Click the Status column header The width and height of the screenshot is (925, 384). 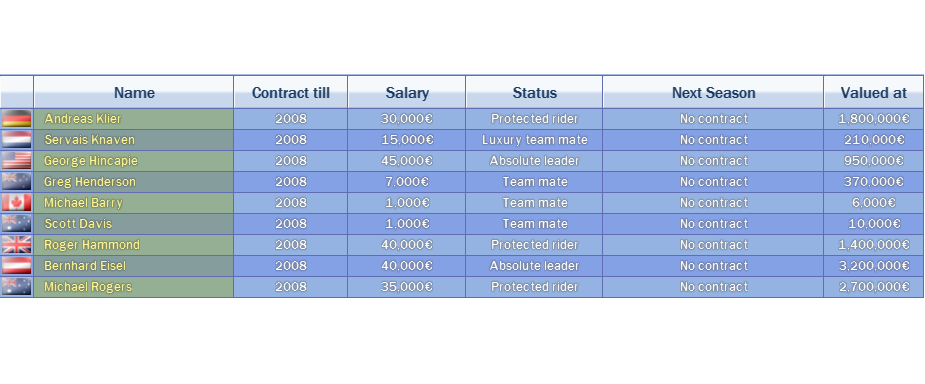coord(534,93)
